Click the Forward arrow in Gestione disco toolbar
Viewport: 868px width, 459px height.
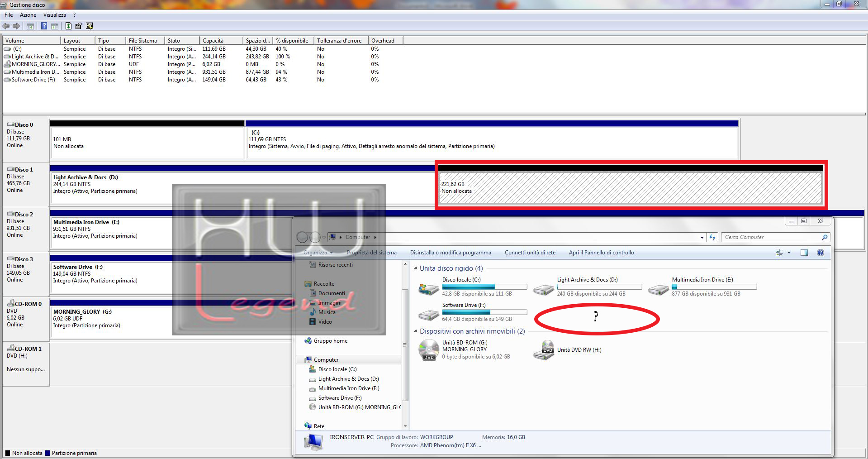[16, 26]
